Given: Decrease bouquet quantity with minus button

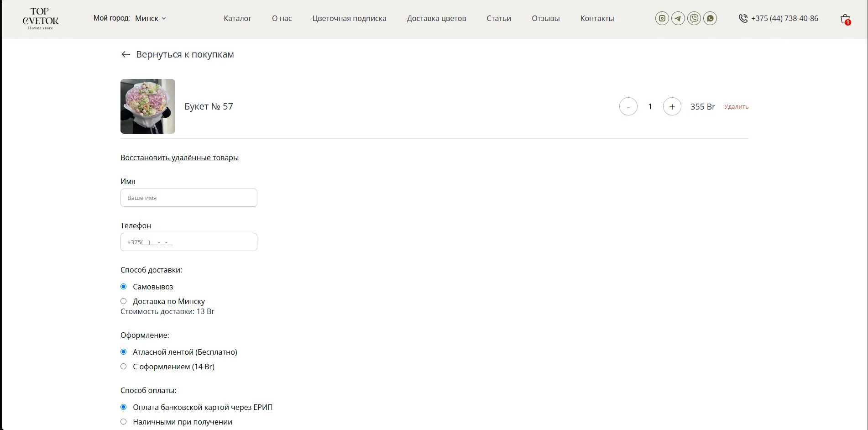Looking at the screenshot, I should (628, 106).
